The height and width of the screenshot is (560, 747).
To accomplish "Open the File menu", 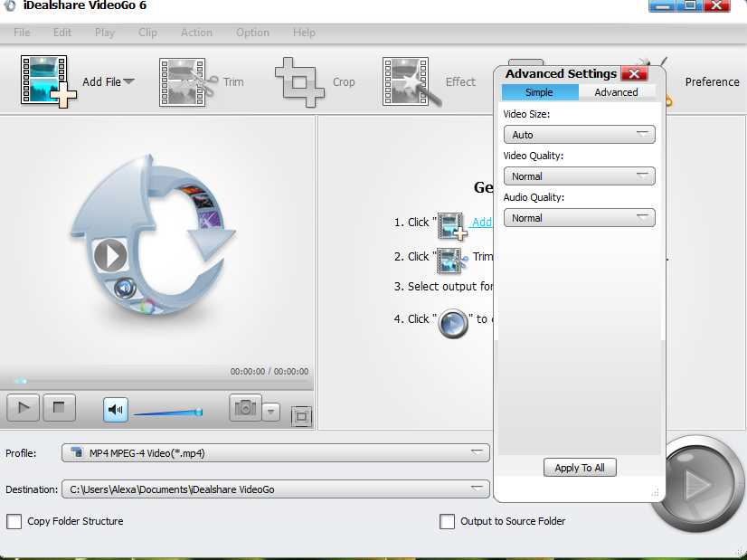I will 22,33.
